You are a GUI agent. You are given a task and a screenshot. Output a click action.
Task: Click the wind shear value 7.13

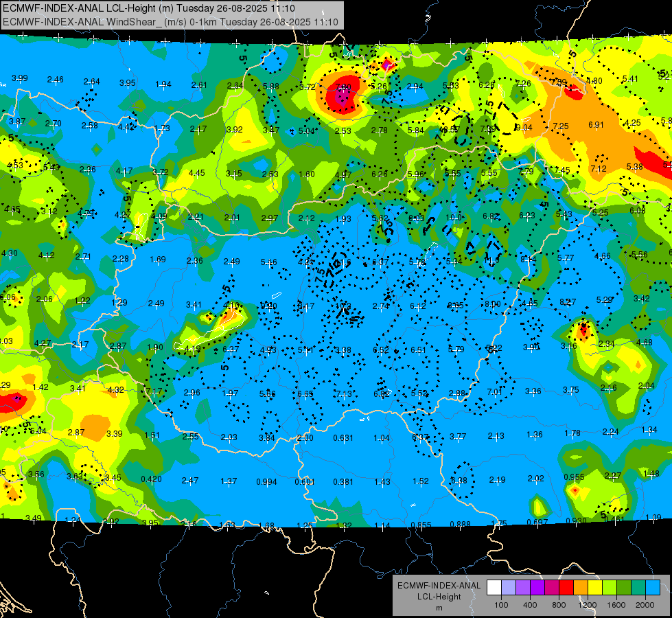(x=344, y=393)
